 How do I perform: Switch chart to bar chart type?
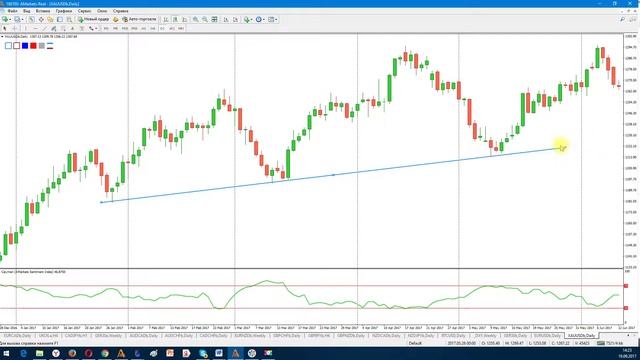click(x=165, y=19)
